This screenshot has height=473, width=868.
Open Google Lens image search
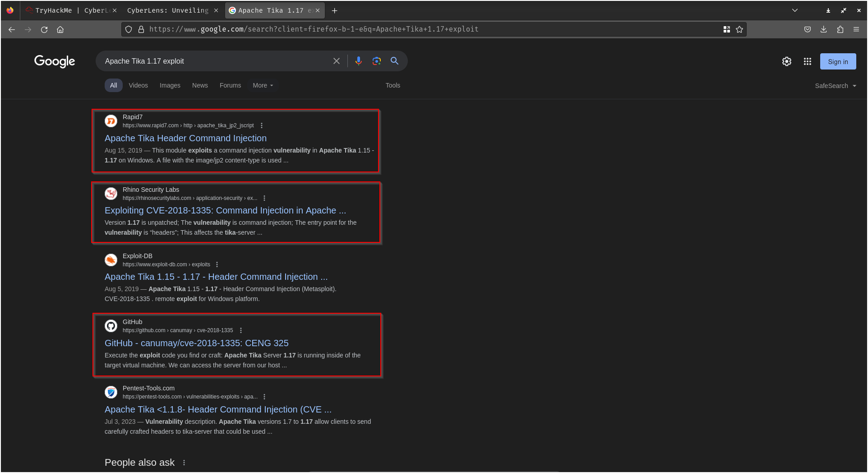pos(376,61)
